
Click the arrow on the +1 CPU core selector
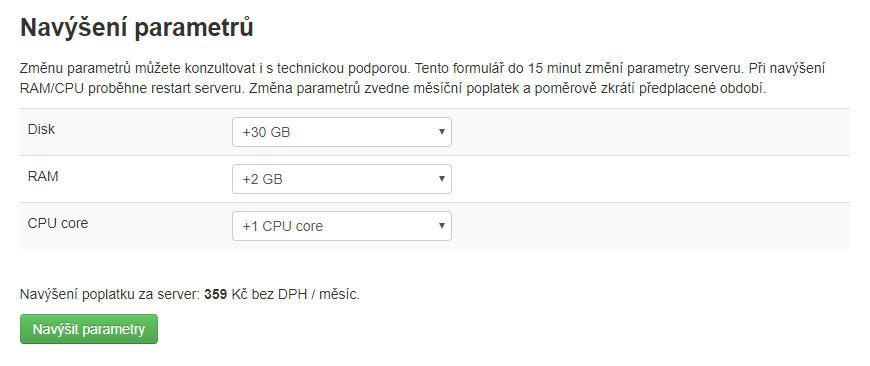coord(442,226)
